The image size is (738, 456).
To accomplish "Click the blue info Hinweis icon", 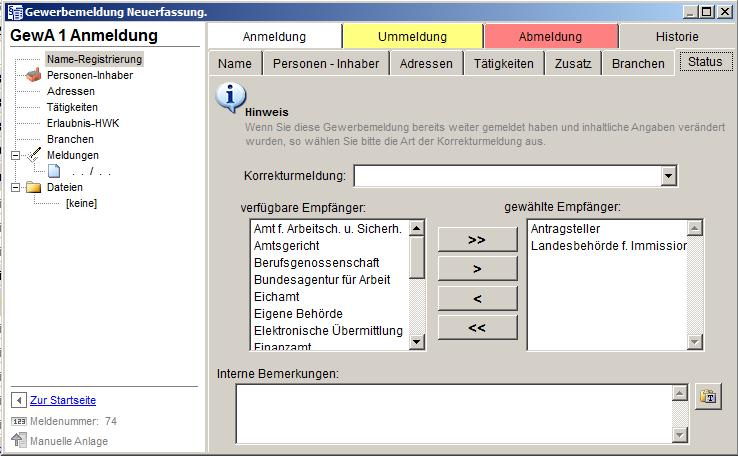I will (x=231, y=97).
